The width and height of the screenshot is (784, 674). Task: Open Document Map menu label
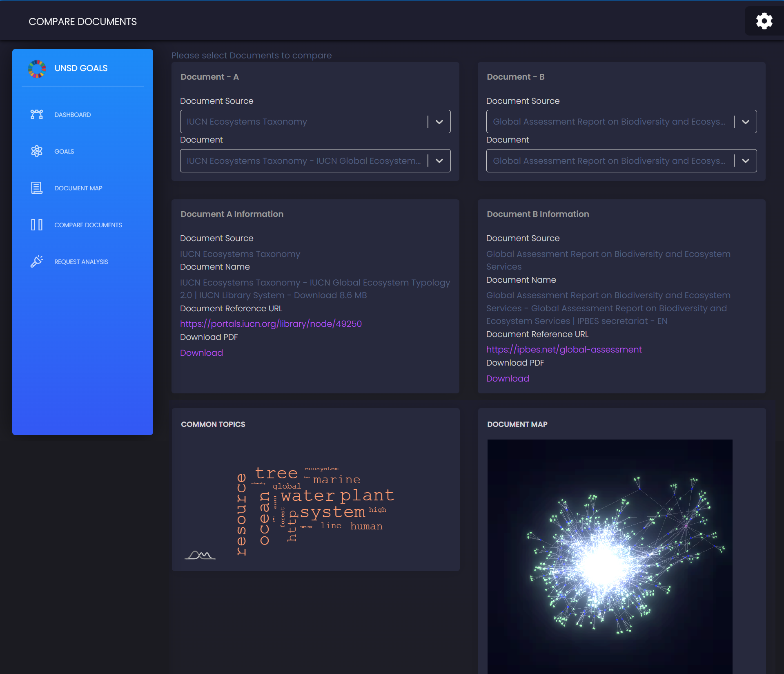click(x=78, y=188)
